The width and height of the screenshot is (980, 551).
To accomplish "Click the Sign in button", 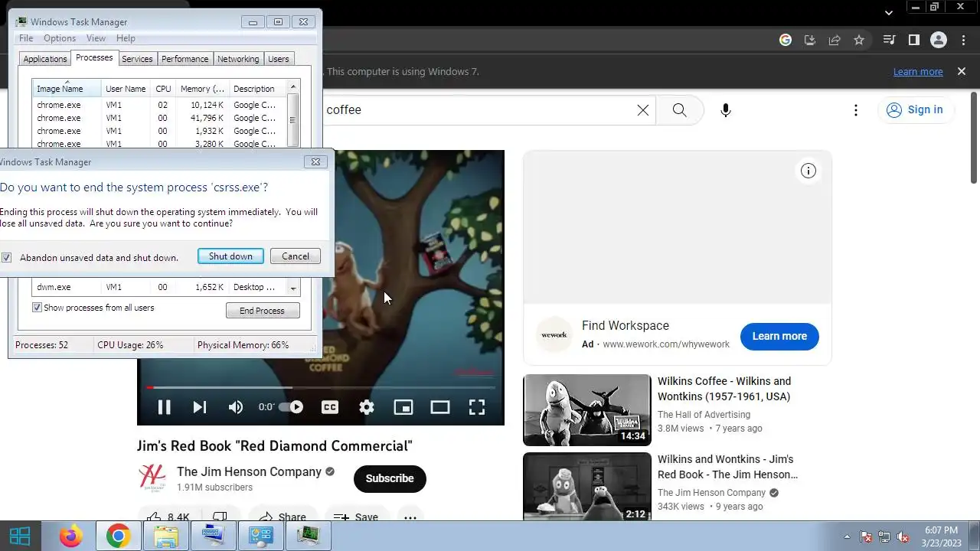I will (915, 109).
